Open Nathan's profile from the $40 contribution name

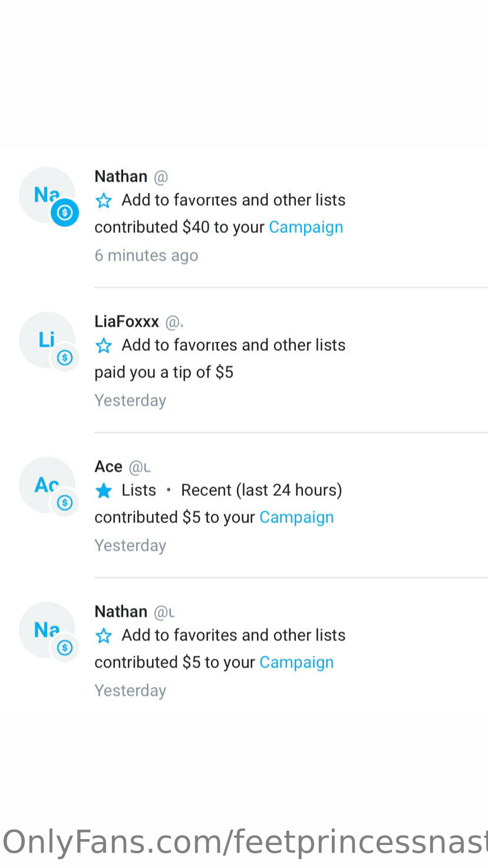[121, 176]
